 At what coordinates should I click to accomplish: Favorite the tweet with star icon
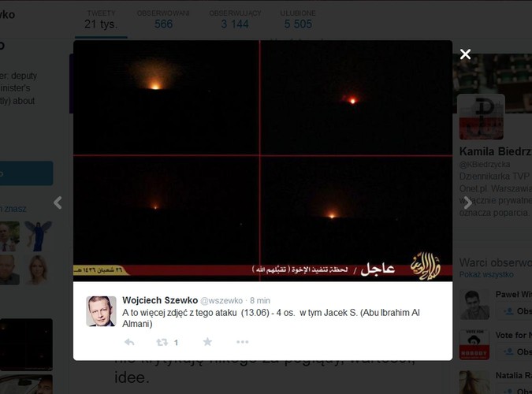(207, 342)
